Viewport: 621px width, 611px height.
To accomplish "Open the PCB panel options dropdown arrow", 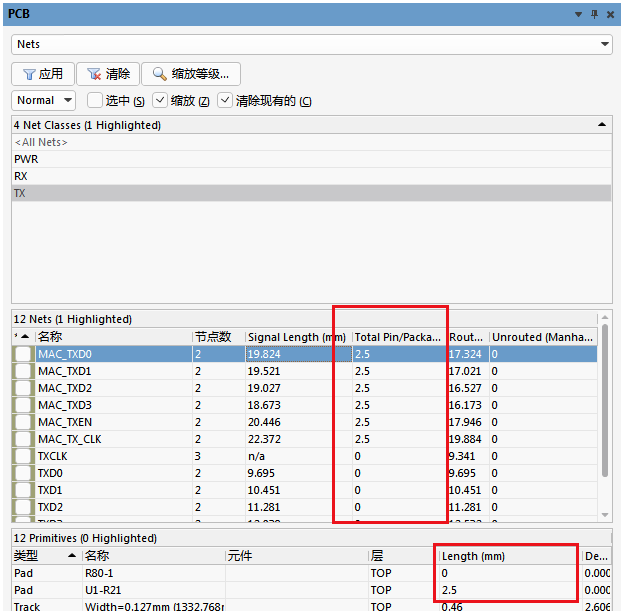I will pyautogui.click(x=578, y=15).
